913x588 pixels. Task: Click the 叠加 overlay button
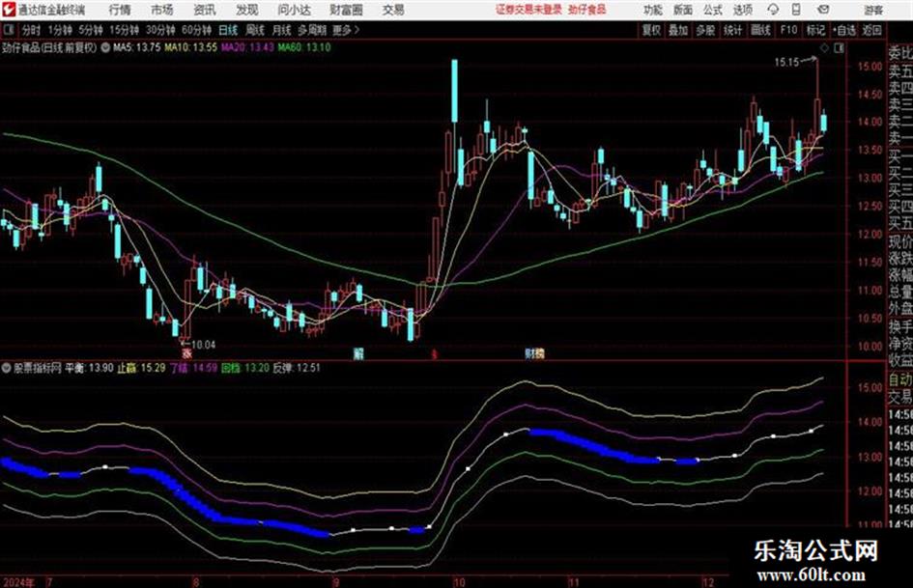tap(678, 30)
